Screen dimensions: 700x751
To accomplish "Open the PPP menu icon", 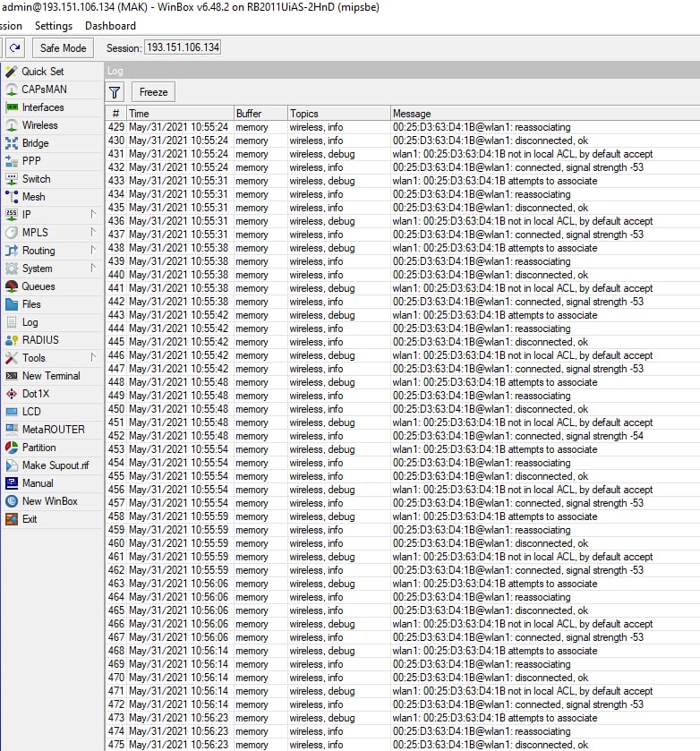I will pyautogui.click(x=12, y=161).
